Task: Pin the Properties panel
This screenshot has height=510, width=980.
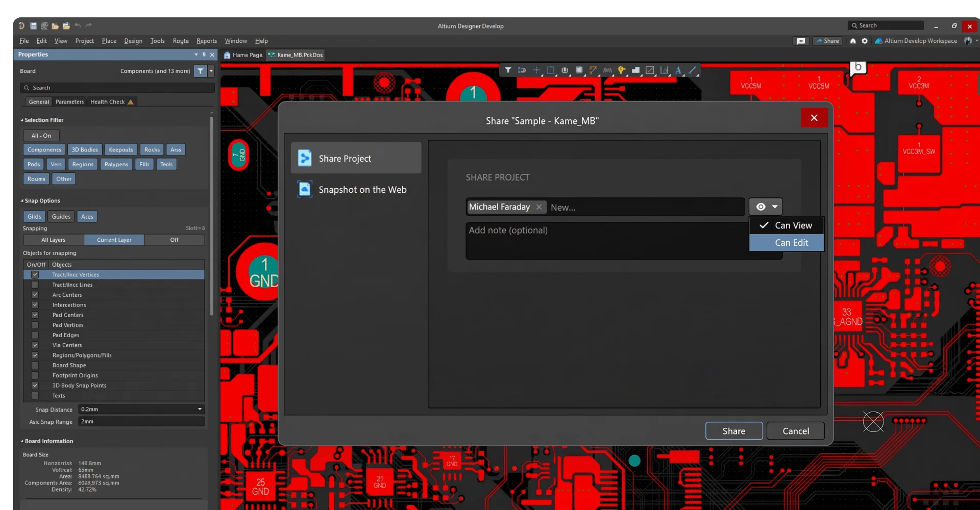Action: (x=204, y=55)
